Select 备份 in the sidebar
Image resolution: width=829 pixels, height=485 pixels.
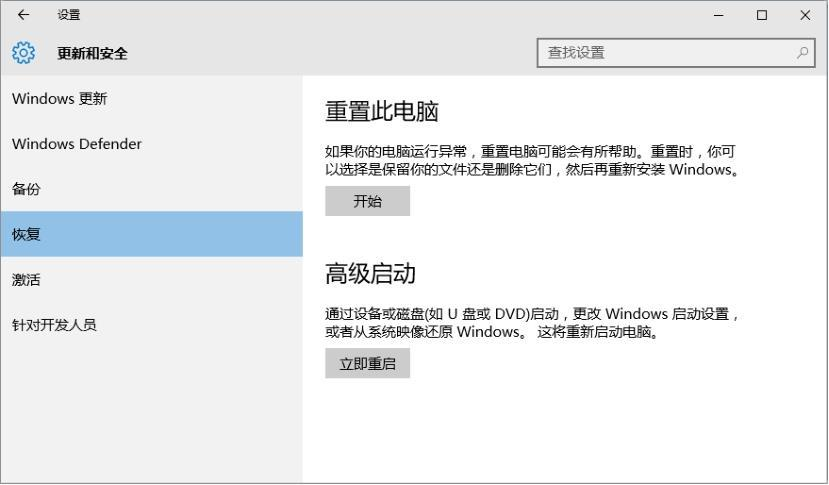(151, 189)
